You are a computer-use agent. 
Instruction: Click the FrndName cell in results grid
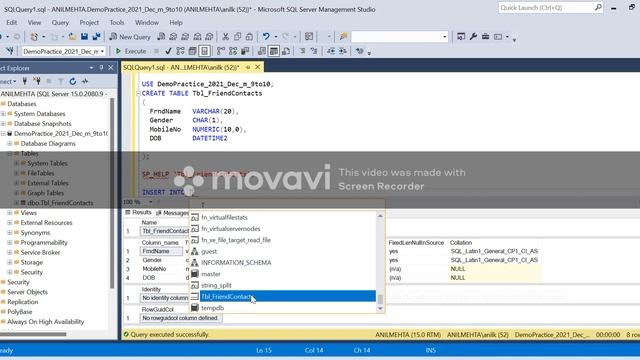coord(162,251)
